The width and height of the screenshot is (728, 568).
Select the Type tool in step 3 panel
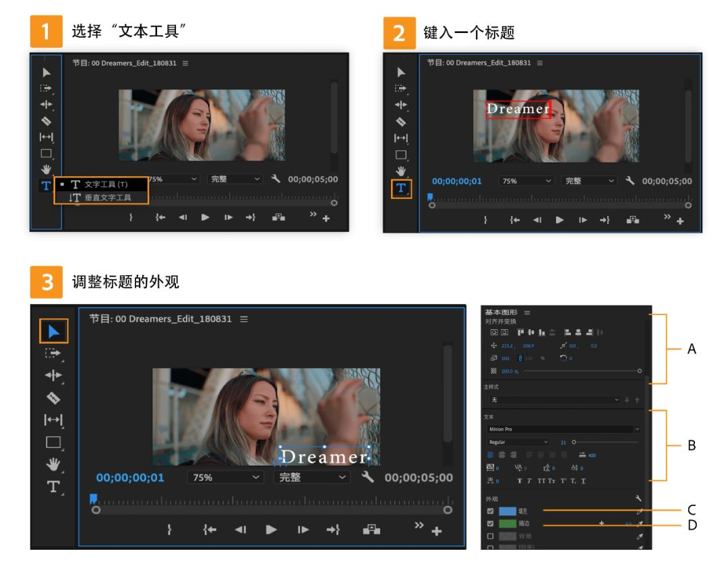coord(53,486)
